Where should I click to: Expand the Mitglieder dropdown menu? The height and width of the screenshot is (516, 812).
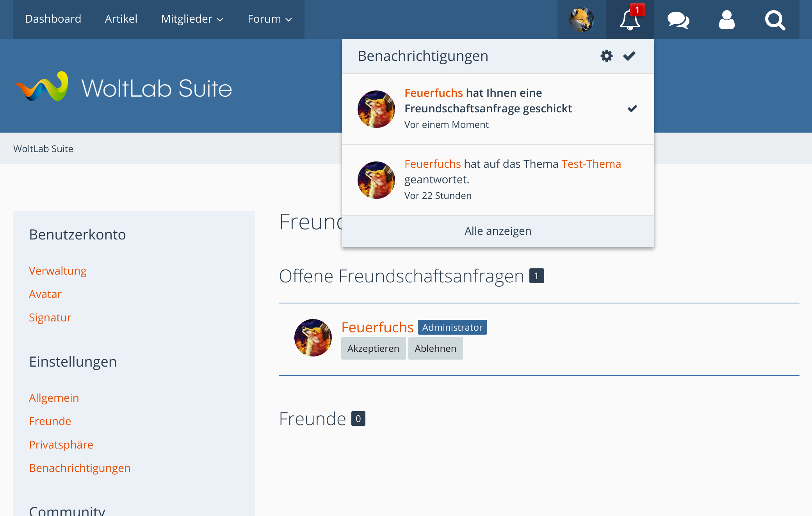click(x=192, y=19)
